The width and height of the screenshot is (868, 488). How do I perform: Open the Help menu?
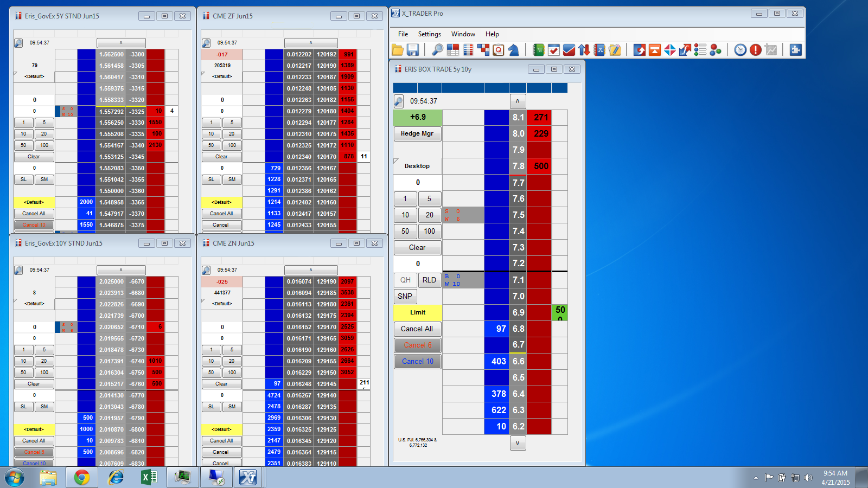[x=492, y=34]
